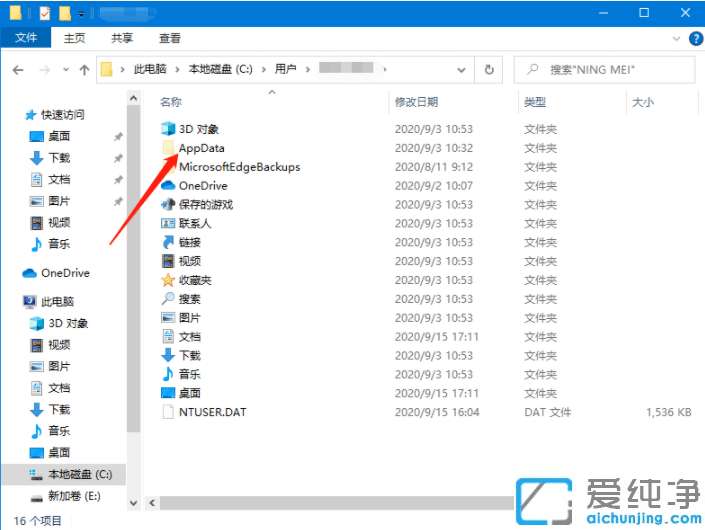Select the 链接 shortcut folder icon

(x=168, y=242)
